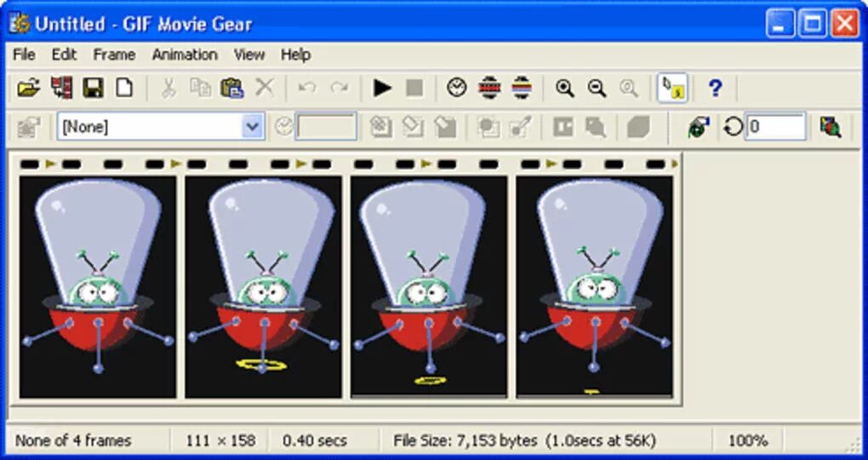The height and width of the screenshot is (460, 868).
Task: Click the '100%' zoom level status text
Action: pos(747,440)
